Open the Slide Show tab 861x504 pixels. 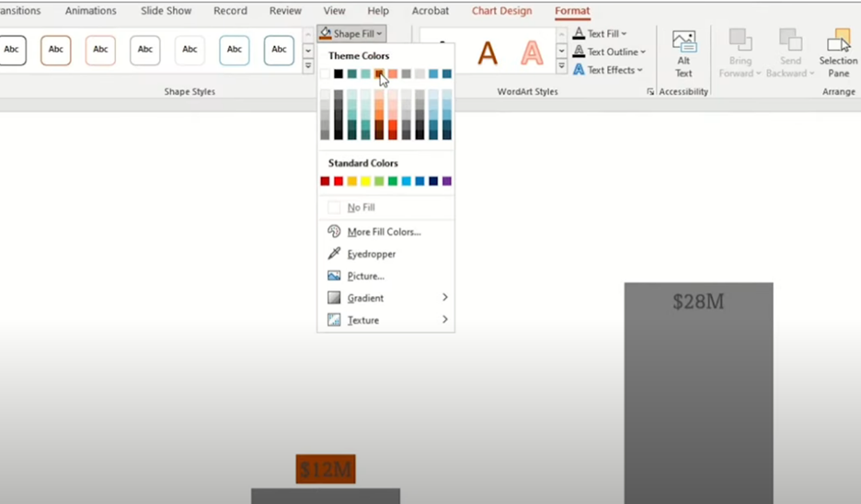[x=166, y=11]
